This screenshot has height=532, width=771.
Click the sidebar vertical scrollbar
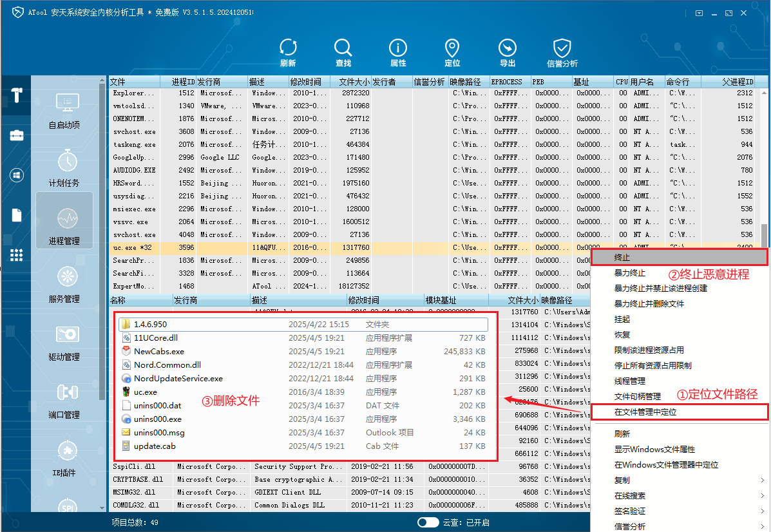(x=102, y=241)
